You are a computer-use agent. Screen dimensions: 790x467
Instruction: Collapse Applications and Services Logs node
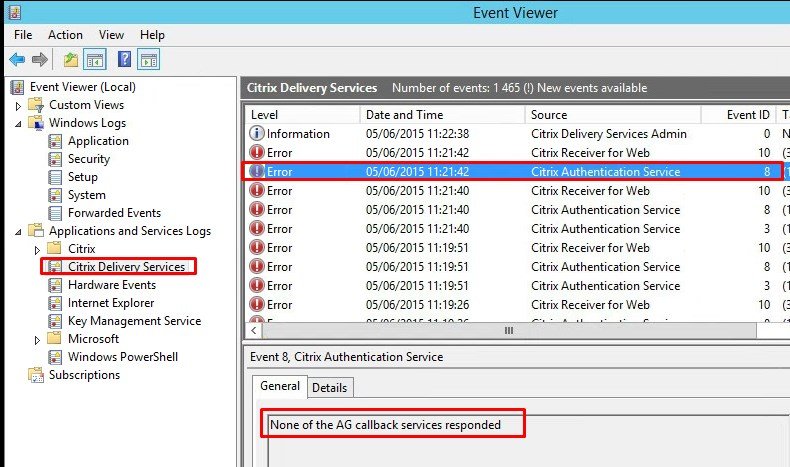(18, 232)
